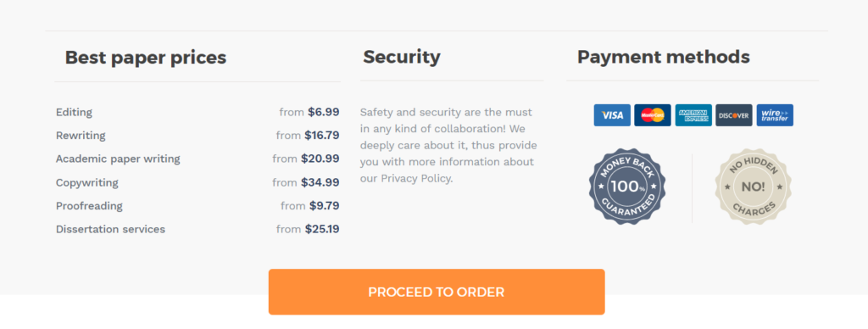The image size is (868, 329).
Task: Click the Money Back Guaranteed badge
Action: (627, 187)
